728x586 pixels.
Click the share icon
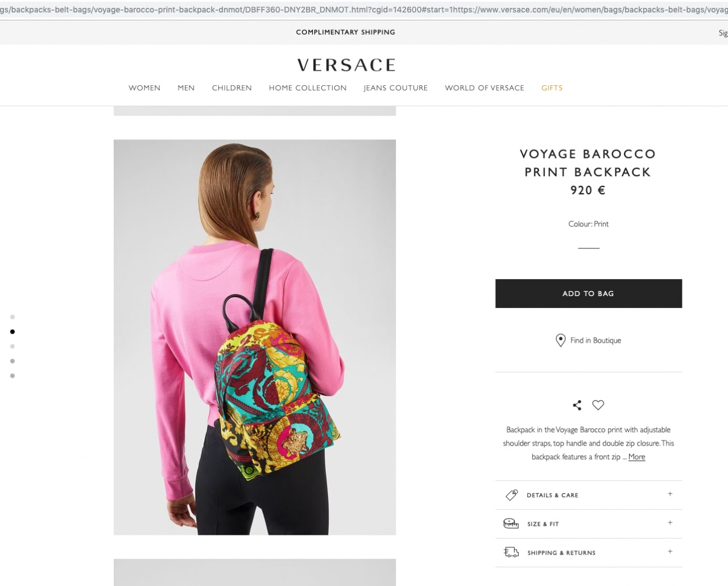pos(577,405)
